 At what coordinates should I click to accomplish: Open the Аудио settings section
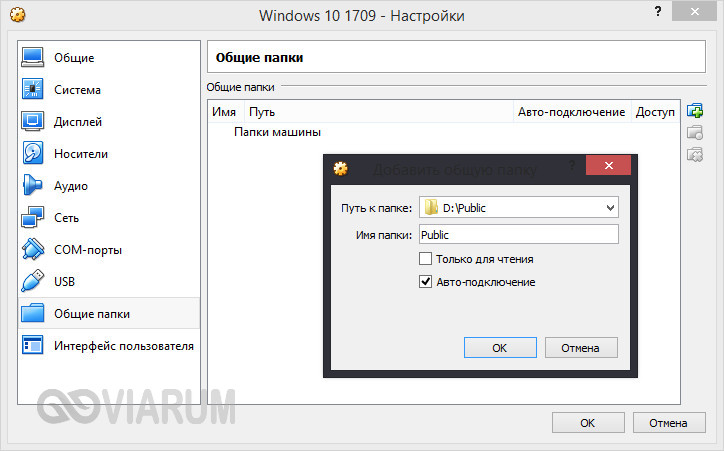109,185
